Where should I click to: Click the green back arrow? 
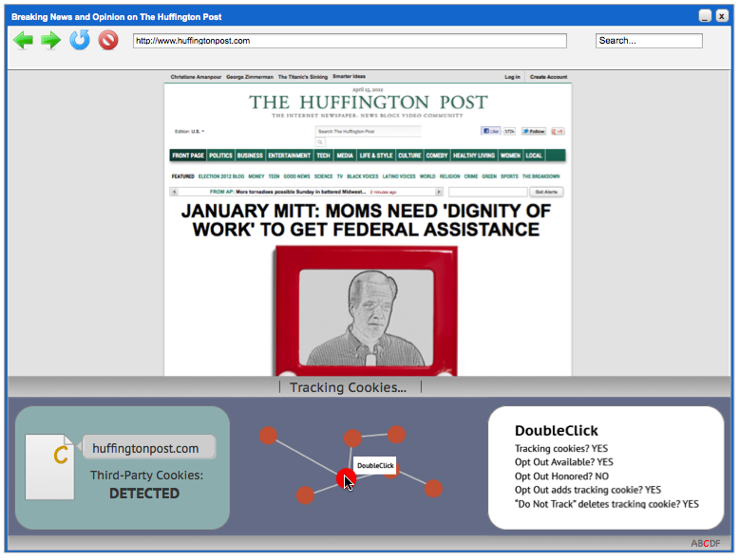[x=23, y=41]
